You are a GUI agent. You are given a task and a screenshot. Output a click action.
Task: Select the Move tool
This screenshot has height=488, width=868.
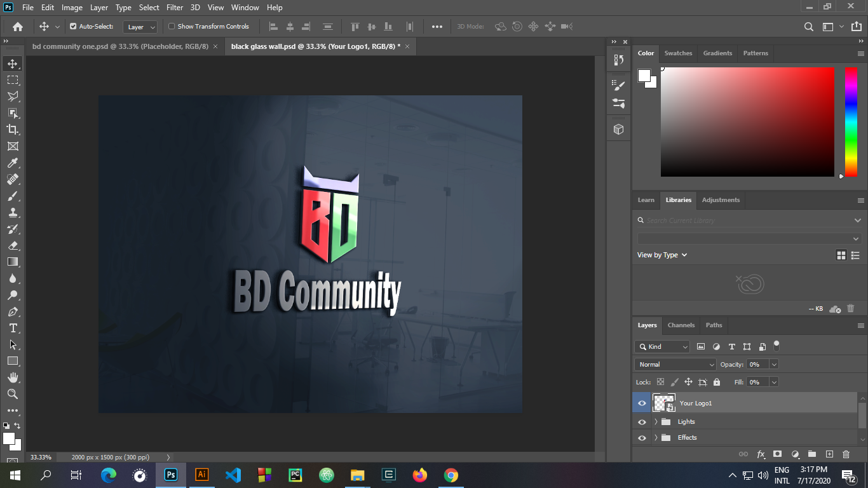(13, 64)
